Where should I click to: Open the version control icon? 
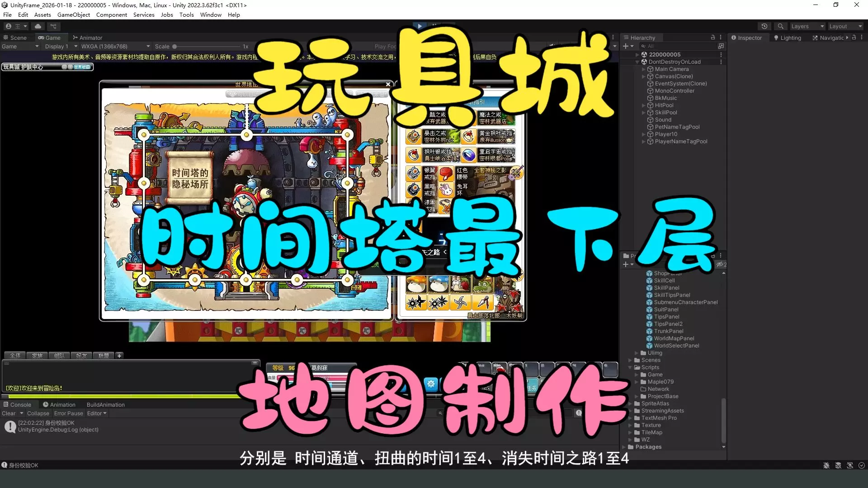[x=53, y=26]
